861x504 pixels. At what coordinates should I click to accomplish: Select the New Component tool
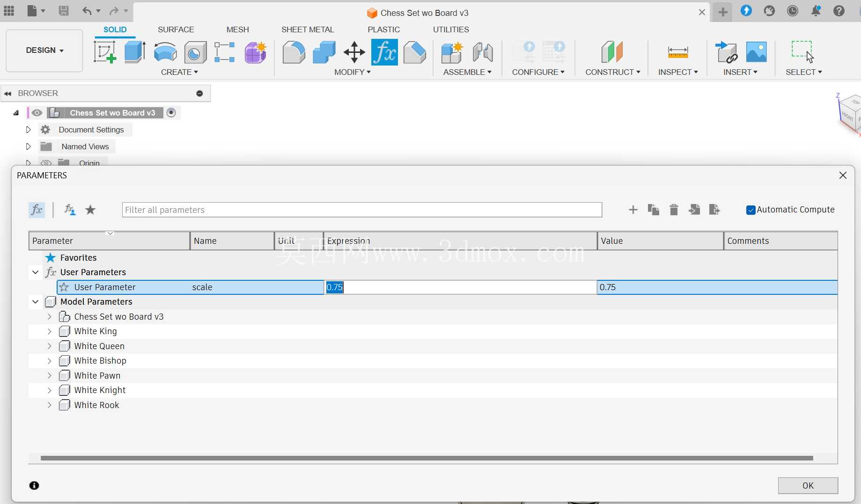452,52
